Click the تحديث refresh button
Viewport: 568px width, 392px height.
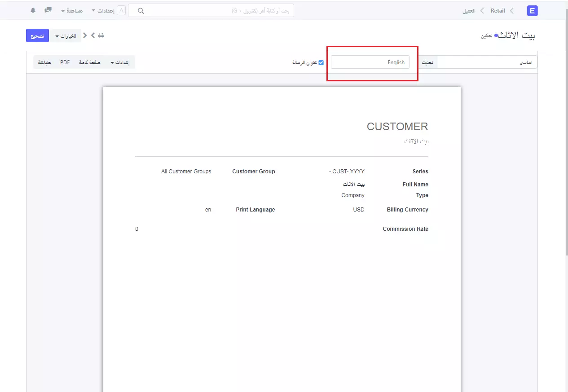coord(427,62)
